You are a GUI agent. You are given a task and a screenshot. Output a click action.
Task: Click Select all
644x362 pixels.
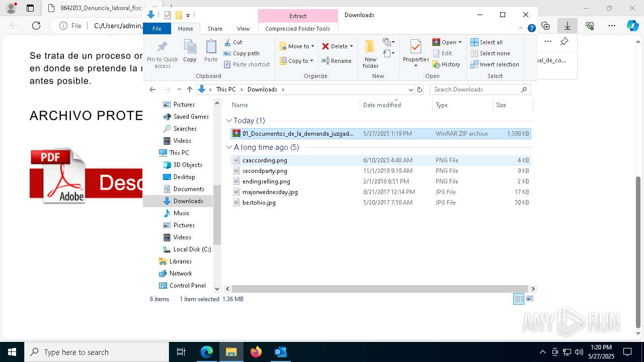point(487,42)
